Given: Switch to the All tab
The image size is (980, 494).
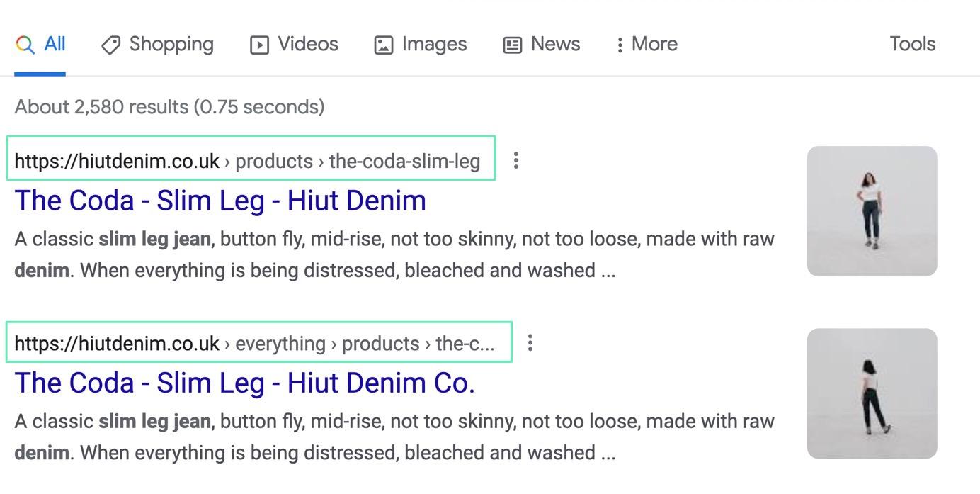Looking at the screenshot, I should click(x=40, y=44).
